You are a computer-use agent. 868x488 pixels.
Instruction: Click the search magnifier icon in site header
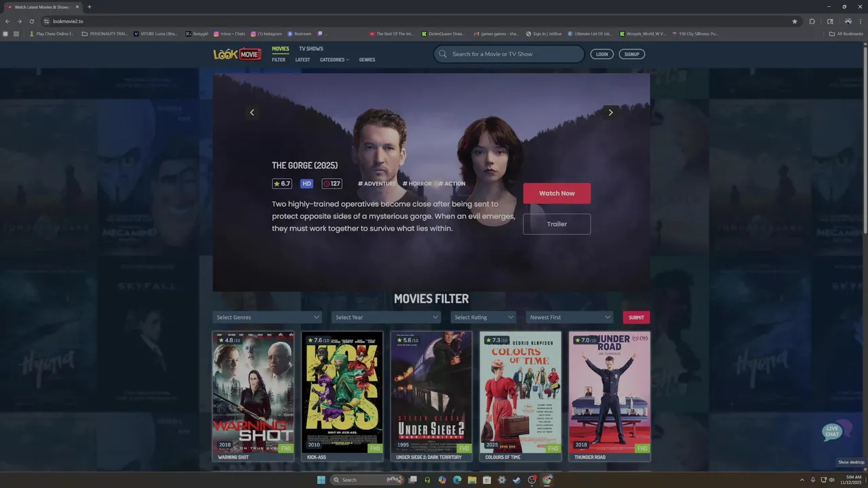pyautogui.click(x=443, y=54)
